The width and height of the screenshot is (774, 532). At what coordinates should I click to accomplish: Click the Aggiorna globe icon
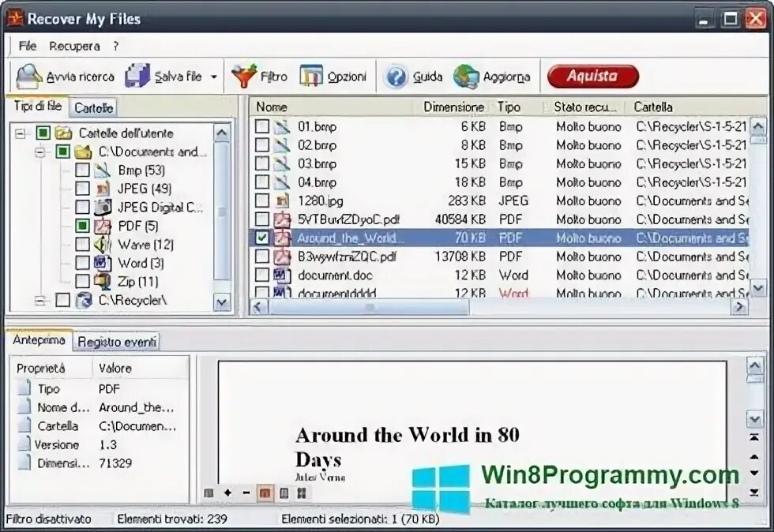tap(467, 77)
